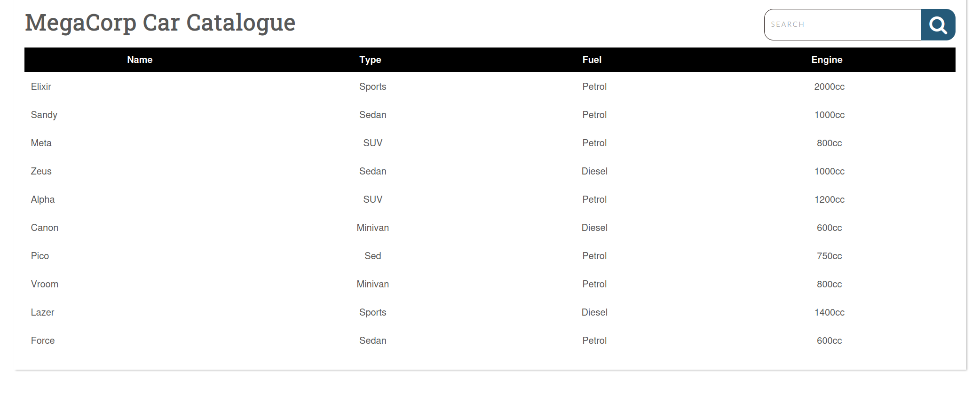Select the Elixir car row
Screen dimensions: 980x412
(490, 87)
